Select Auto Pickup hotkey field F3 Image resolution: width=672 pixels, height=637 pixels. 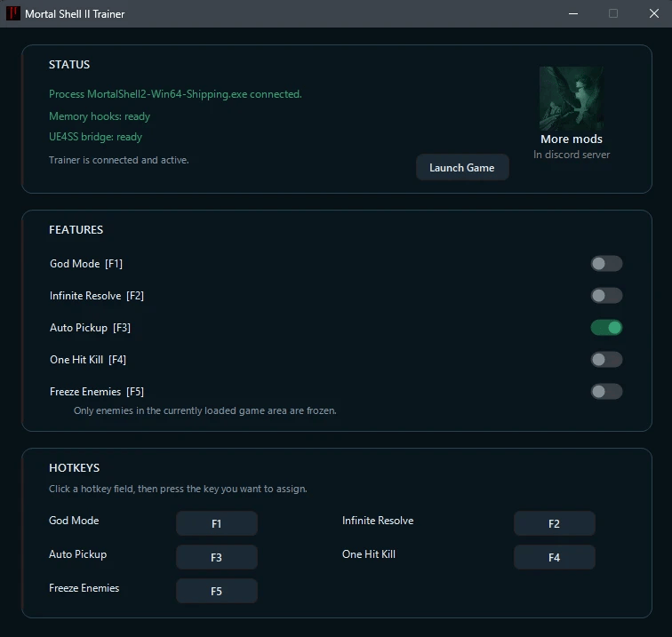(x=216, y=557)
